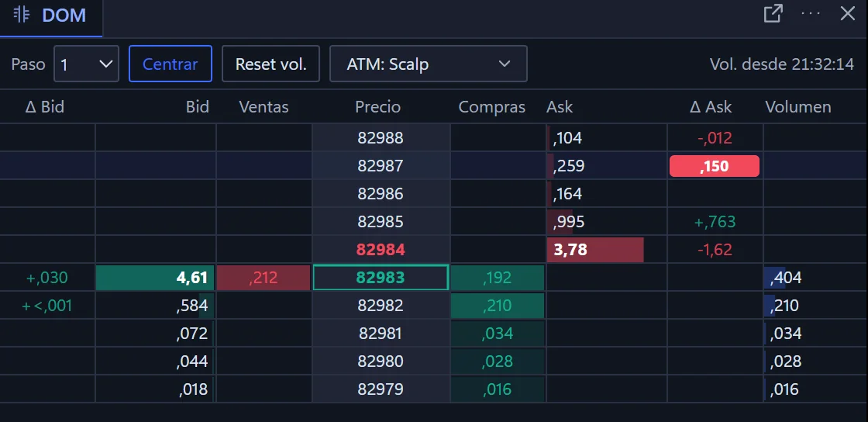
Task: Click Compras value ,028
Action: coord(497,361)
